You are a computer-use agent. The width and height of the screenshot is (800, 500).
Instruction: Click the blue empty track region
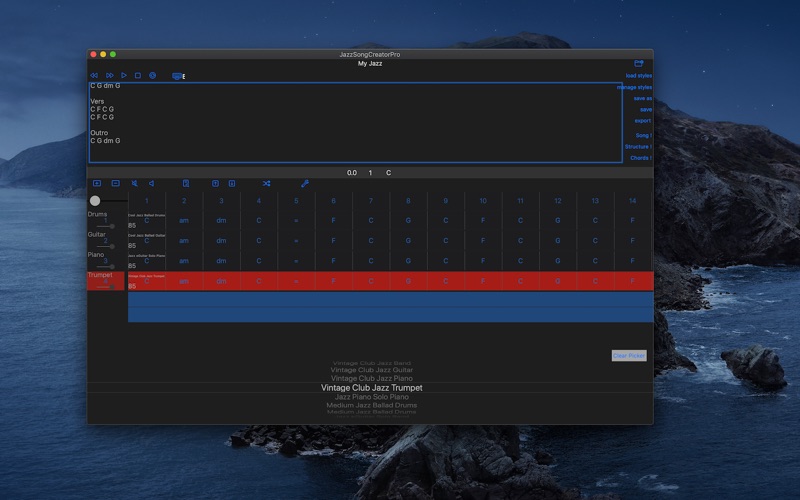(391, 307)
